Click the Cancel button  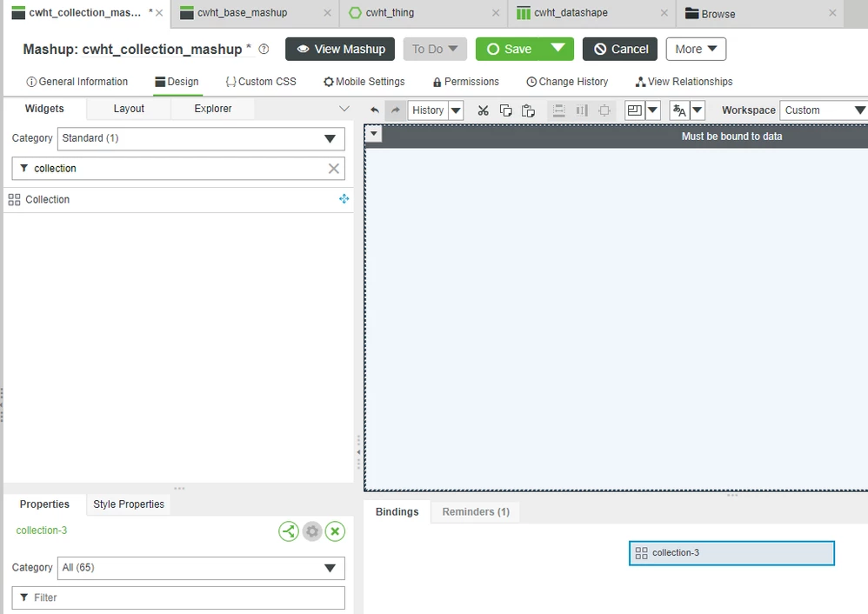pos(620,49)
